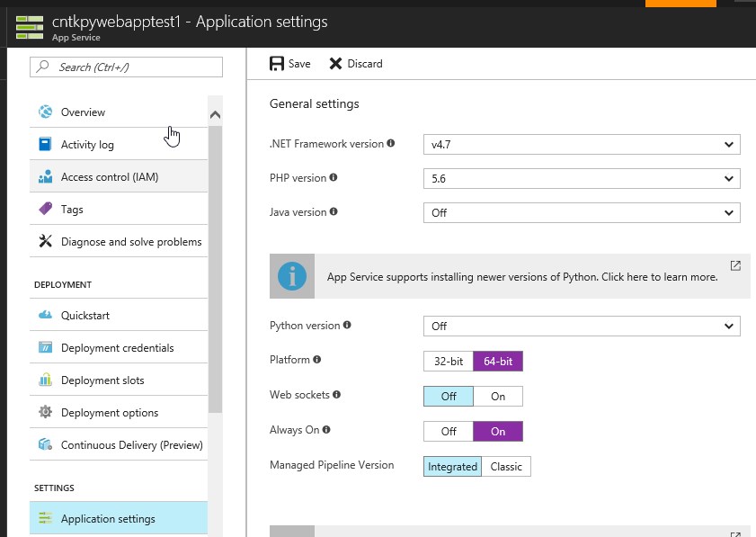Open Deployment credentials
The width and height of the screenshot is (756, 537).
(119, 347)
